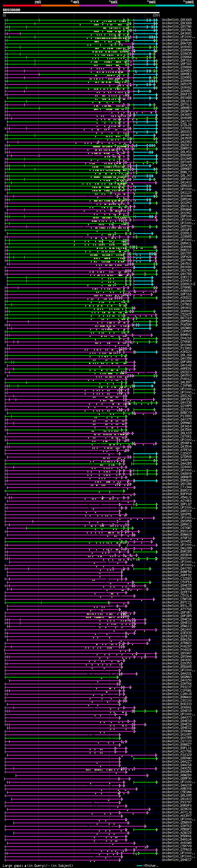Open hit UniRef100_B9RZI2

pos(177,250)
